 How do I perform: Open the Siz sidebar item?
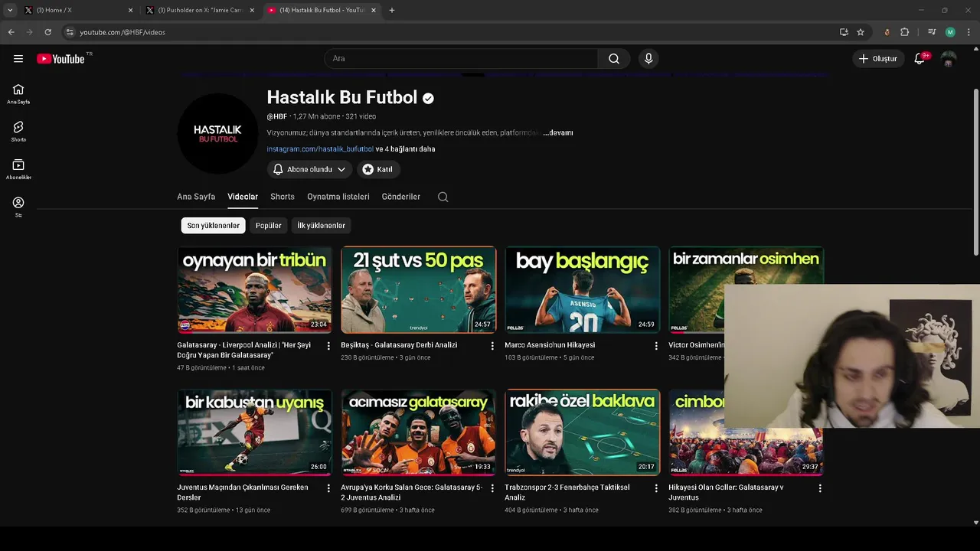tap(18, 207)
